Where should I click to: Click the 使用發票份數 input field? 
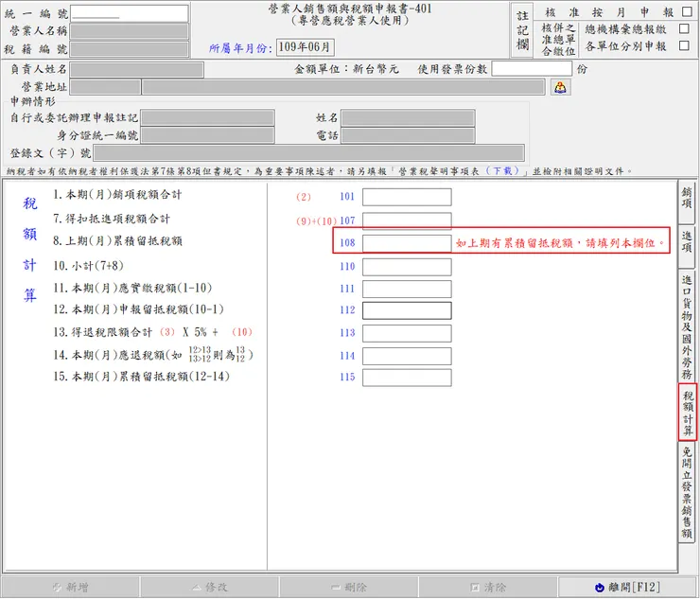point(532,69)
